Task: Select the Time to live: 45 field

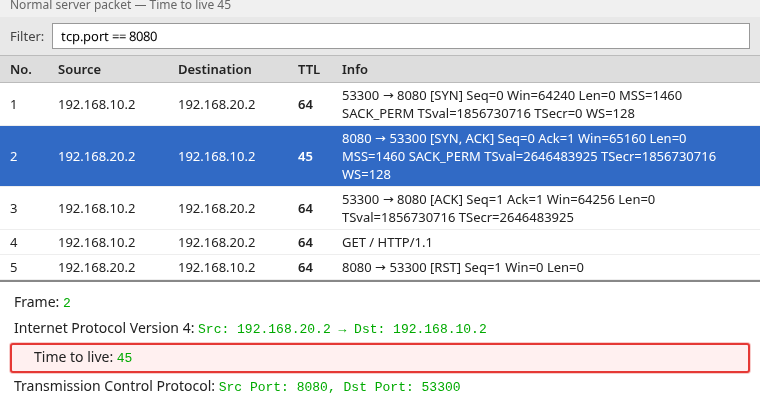Action: [x=380, y=358]
